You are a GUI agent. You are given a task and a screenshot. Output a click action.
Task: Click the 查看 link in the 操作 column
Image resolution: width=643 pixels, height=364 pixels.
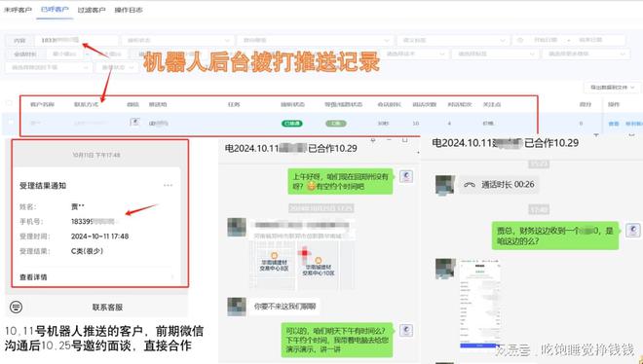pyautogui.click(x=614, y=124)
